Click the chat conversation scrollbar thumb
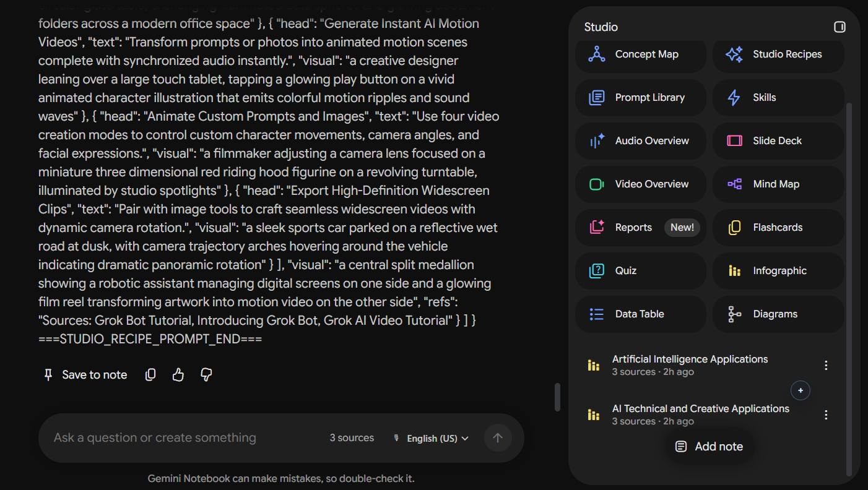This screenshot has height=490, width=868. coord(557,397)
